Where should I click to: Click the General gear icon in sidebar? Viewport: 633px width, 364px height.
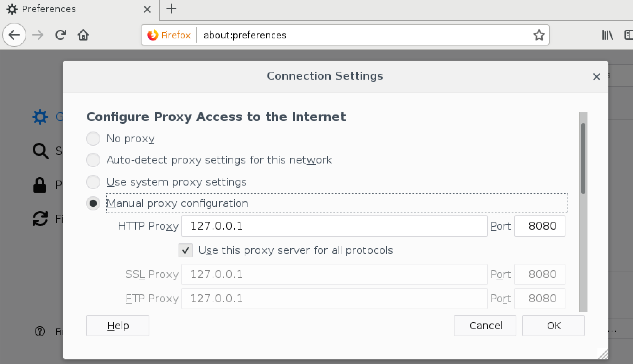[x=40, y=117]
